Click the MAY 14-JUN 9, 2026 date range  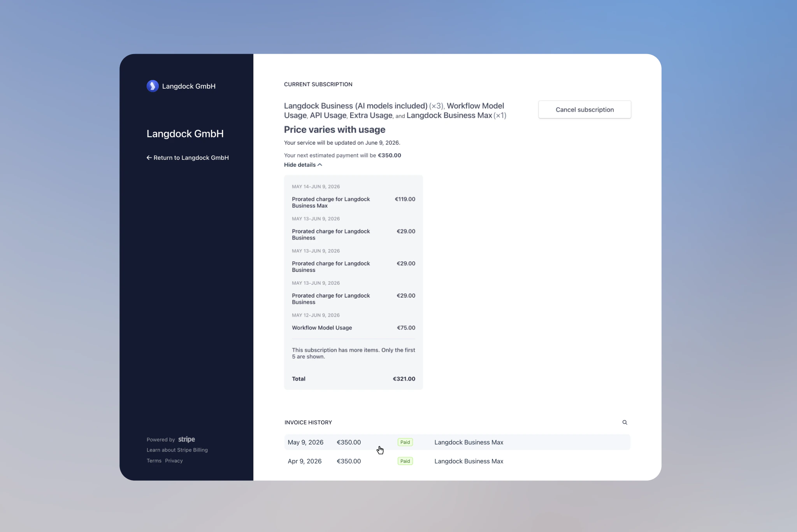[x=316, y=187]
